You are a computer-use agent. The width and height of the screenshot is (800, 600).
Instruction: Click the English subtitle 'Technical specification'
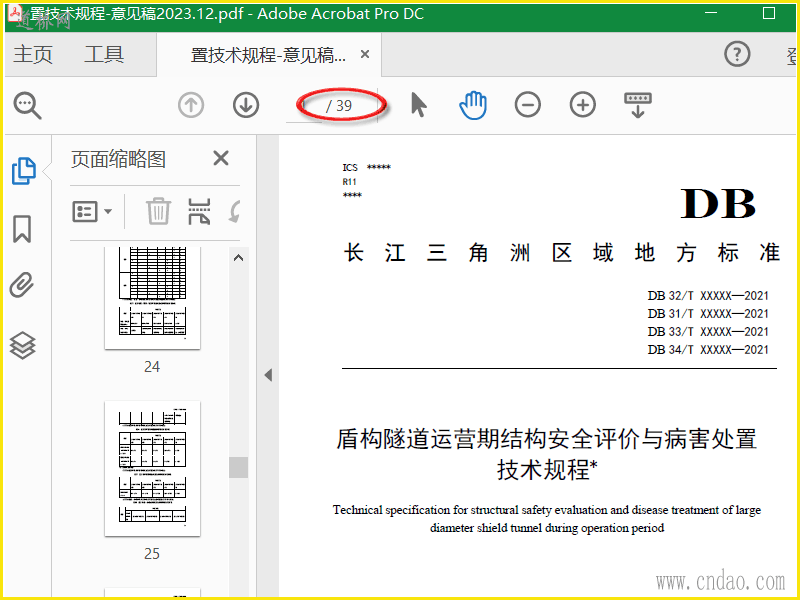(547, 518)
